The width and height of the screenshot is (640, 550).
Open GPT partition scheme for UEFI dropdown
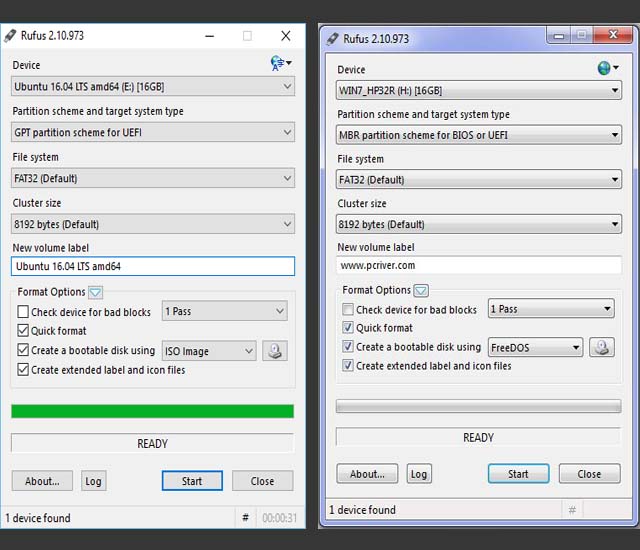coord(153,132)
